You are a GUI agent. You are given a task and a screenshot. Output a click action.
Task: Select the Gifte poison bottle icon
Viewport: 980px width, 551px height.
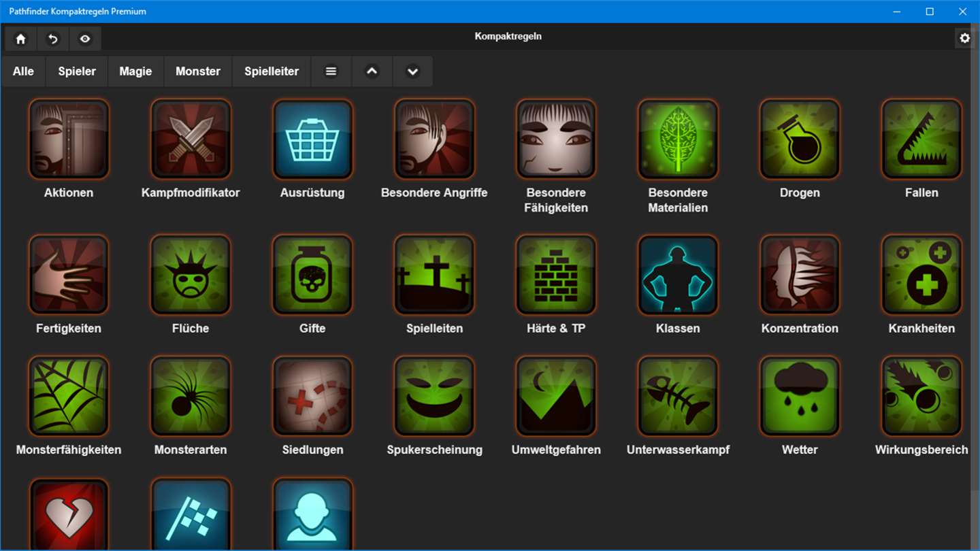point(312,275)
